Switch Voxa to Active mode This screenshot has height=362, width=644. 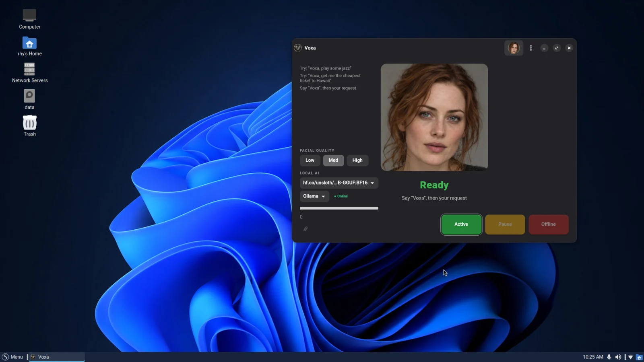pos(461,224)
